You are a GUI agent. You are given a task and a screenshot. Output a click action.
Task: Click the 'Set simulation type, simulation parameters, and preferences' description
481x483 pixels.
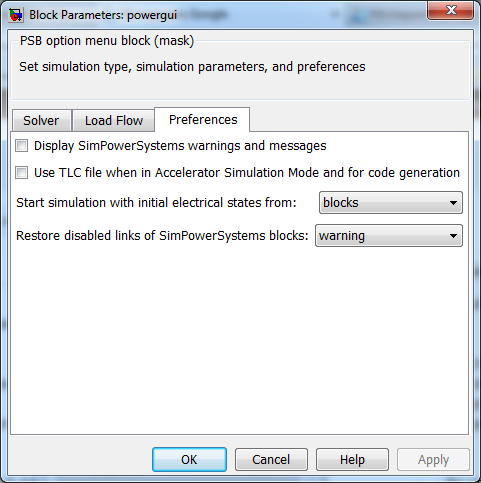coord(192,67)
